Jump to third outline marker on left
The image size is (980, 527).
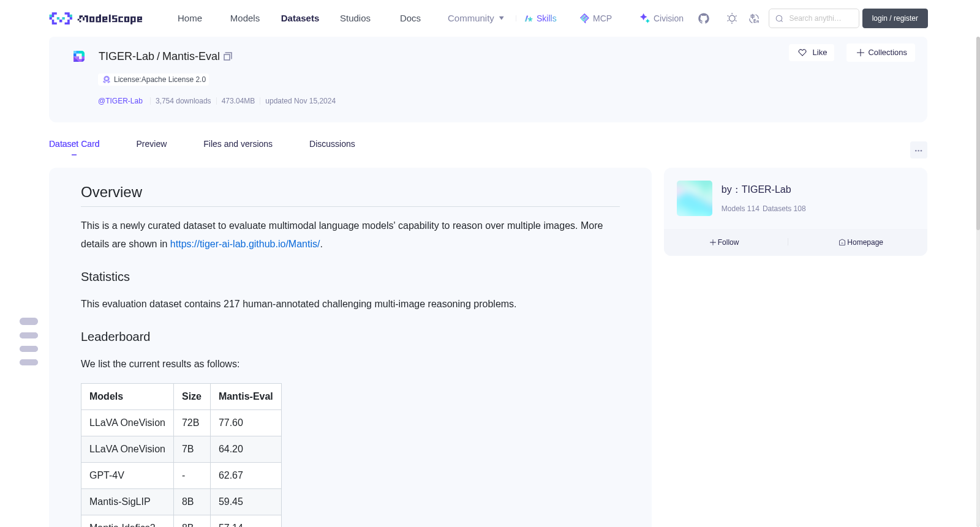tap(29, 349)
